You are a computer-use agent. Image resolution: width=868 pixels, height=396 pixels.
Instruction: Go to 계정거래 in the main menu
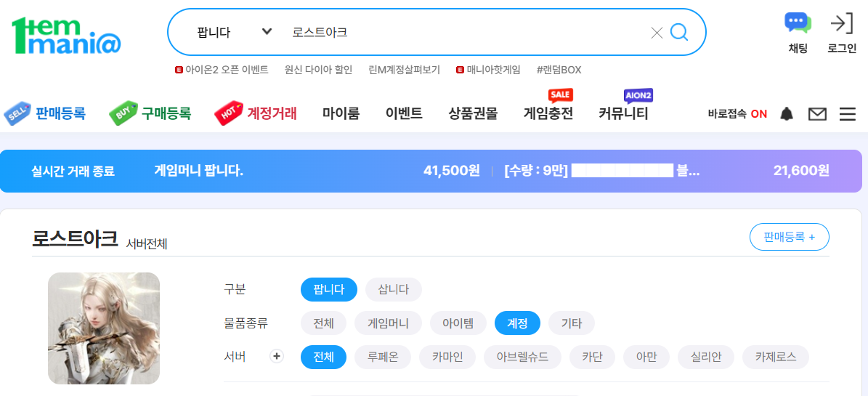256,113
